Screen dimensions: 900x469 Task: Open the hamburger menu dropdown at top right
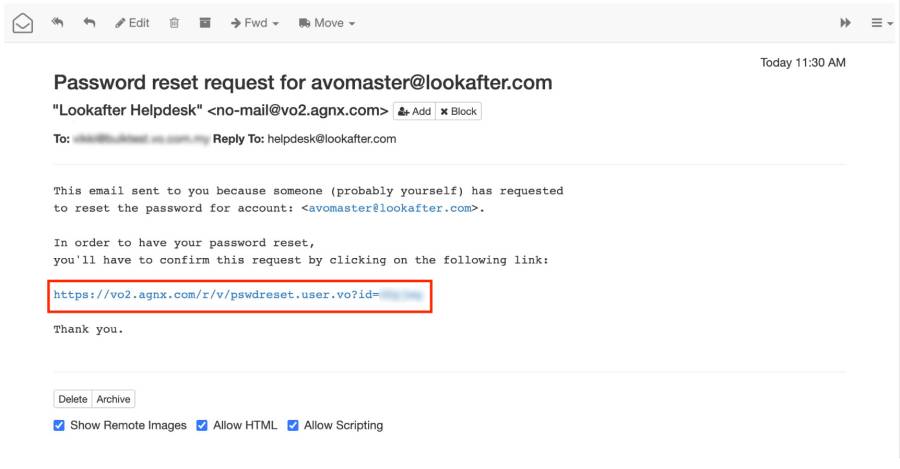tap(881, 23)
